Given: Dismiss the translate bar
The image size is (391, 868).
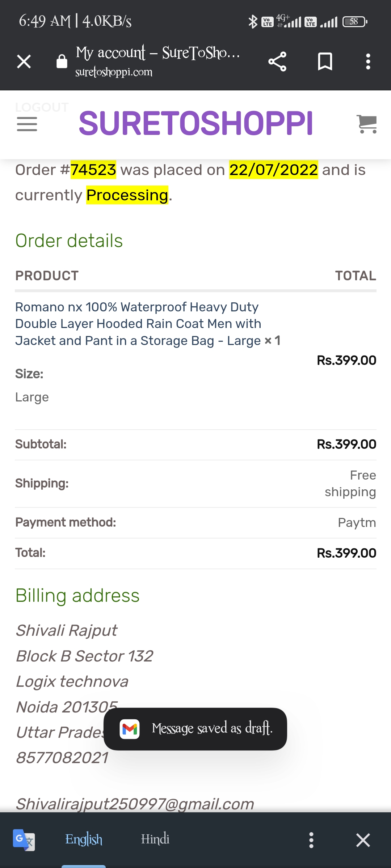Looking at the screenshot, I should click(363, 840).
